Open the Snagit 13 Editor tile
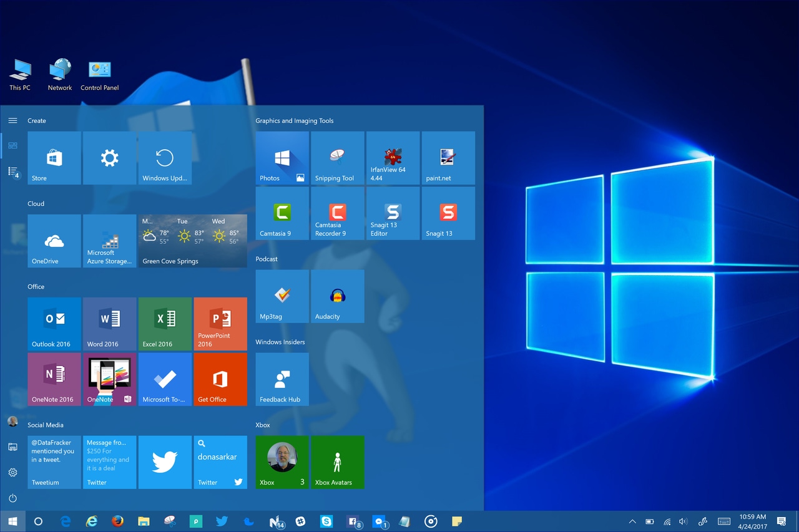The width and height of the screenshot is (799, 532). pyautogui.click(x=393, y=213)
